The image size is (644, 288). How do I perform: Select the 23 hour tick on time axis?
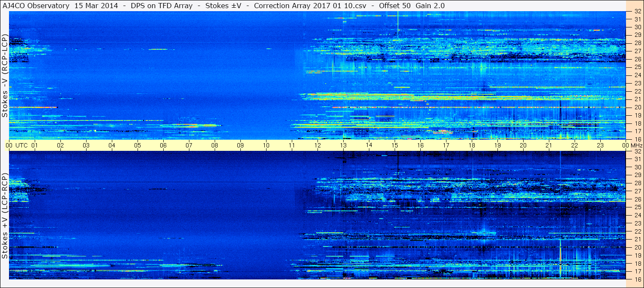pyautogui.click(x=600, y=145)
